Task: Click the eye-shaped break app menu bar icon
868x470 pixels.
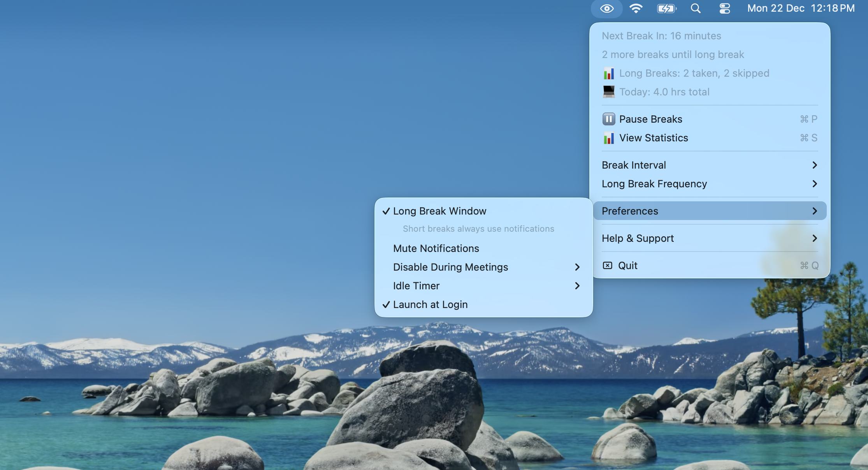Action: pos(606,8)
